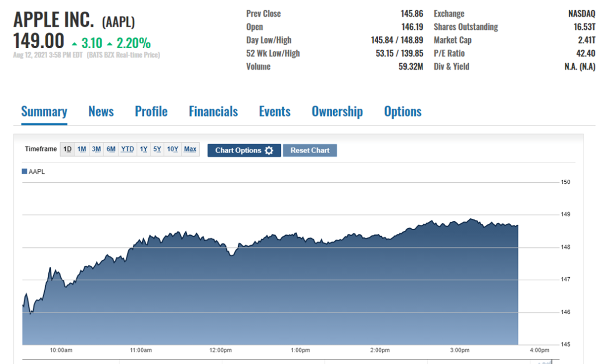The height and width of the screenshot is (364, 616).
Task: Click the AAPL chart legend label
Action: pos(36,171)
